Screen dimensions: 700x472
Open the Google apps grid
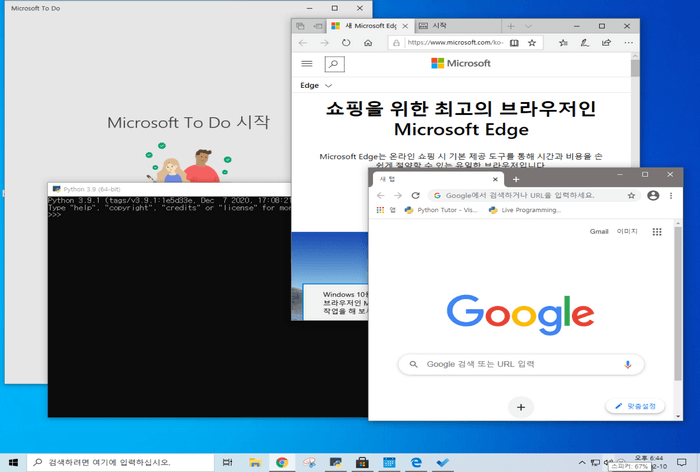[657, 231]
